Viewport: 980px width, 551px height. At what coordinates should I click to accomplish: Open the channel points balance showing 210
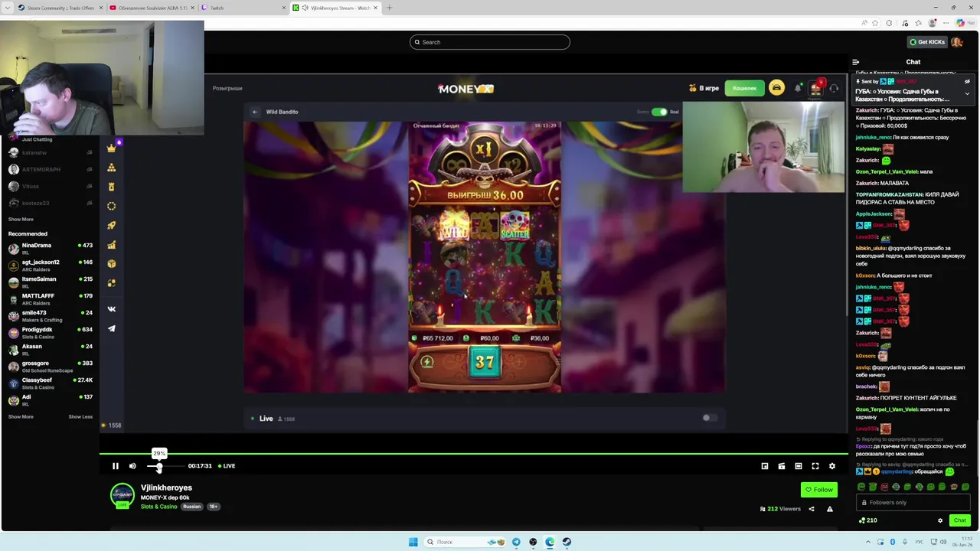click(868, 520)
